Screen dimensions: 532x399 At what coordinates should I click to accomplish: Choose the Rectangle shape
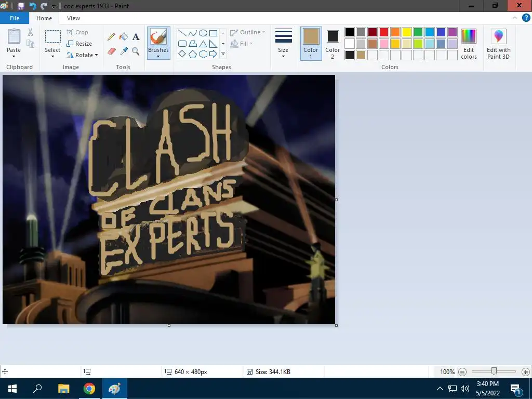pos(214,33)
